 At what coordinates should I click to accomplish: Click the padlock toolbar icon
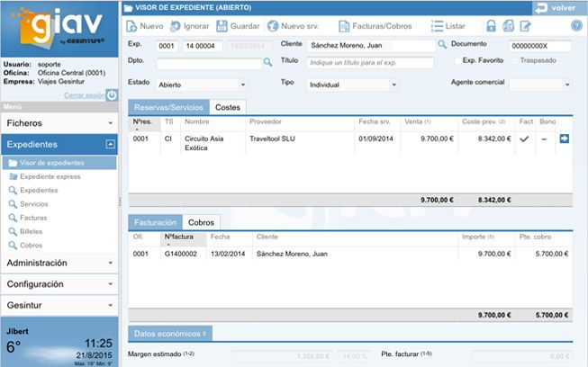tap(491, 26)
